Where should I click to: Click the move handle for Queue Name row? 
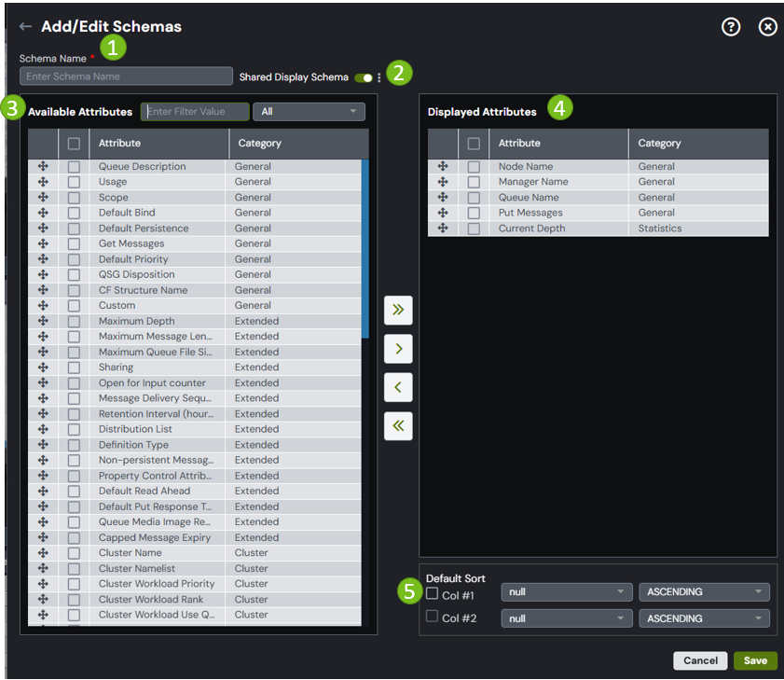443,197
